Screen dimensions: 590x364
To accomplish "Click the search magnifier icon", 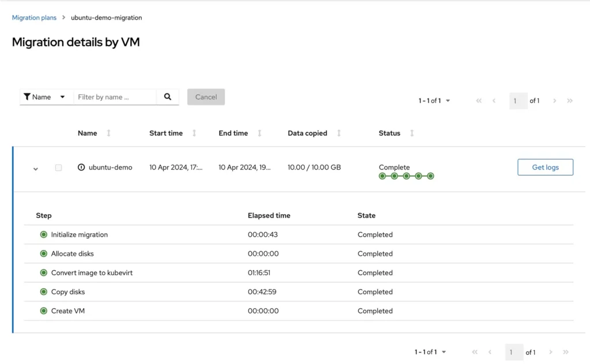I will click(x=168, y=97).
